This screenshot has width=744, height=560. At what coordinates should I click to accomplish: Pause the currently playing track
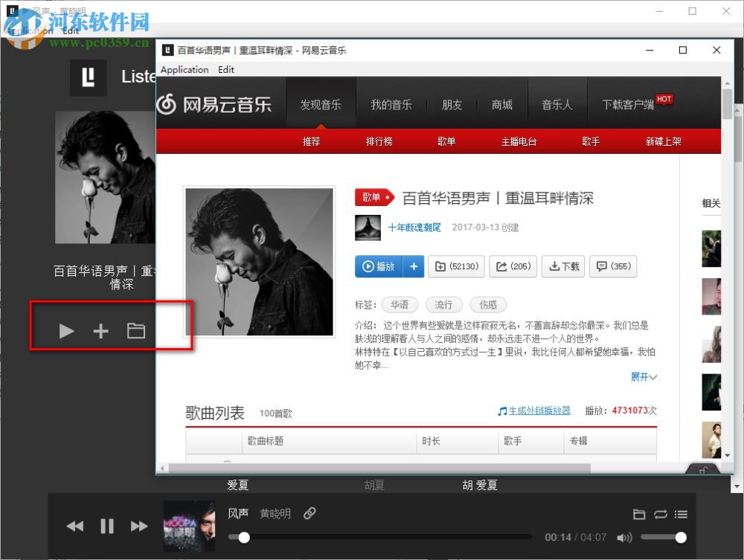click(106, 526)
